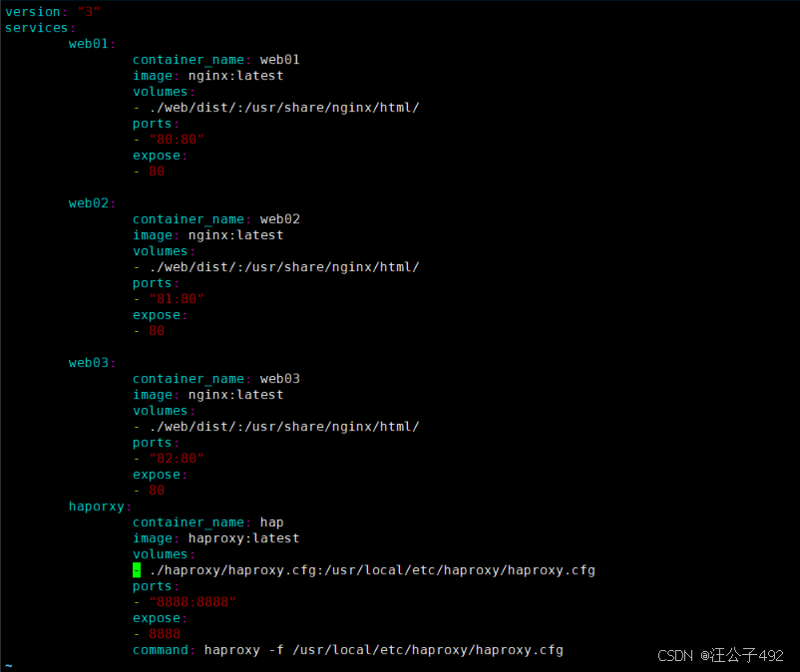This screenshot has width=800, height=672.
Task: Click the "81:80" ports value
Action: [177, 299]
